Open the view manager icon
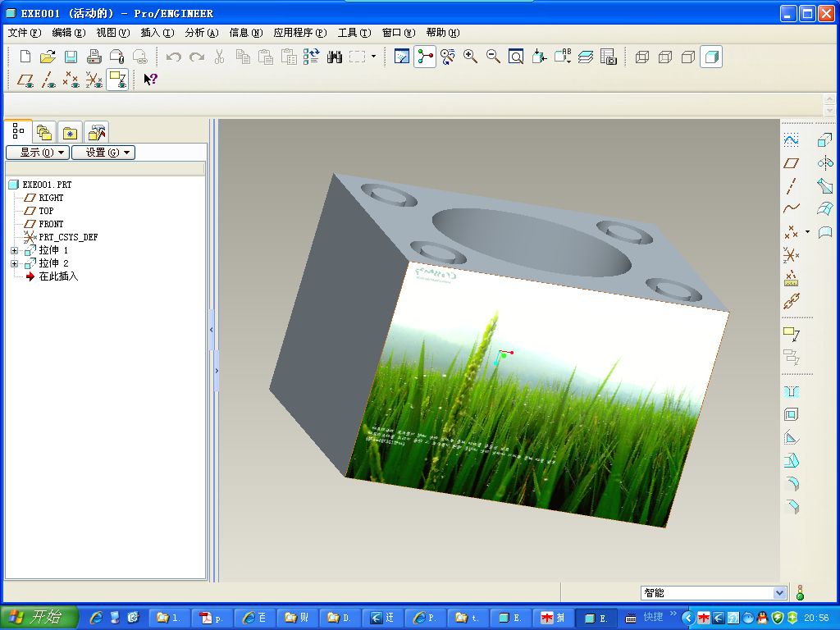Screen dimensions: 840x630 coord(609,57)
